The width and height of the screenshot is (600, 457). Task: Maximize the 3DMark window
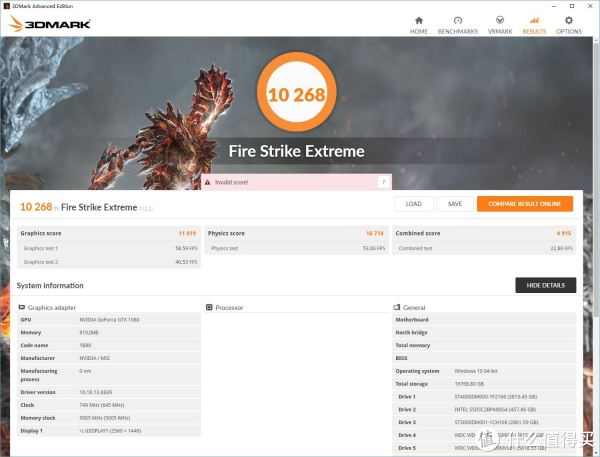pos(572,6)
